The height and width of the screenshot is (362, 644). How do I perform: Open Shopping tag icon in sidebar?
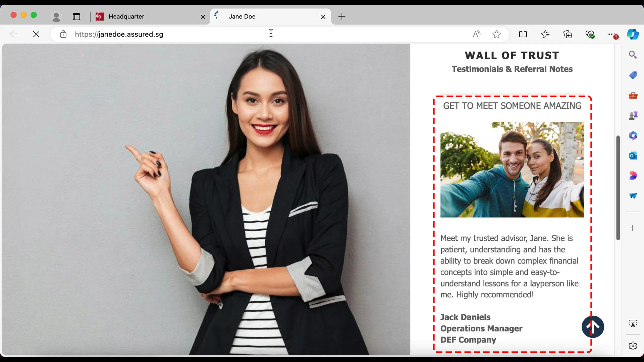coord(633,75)
